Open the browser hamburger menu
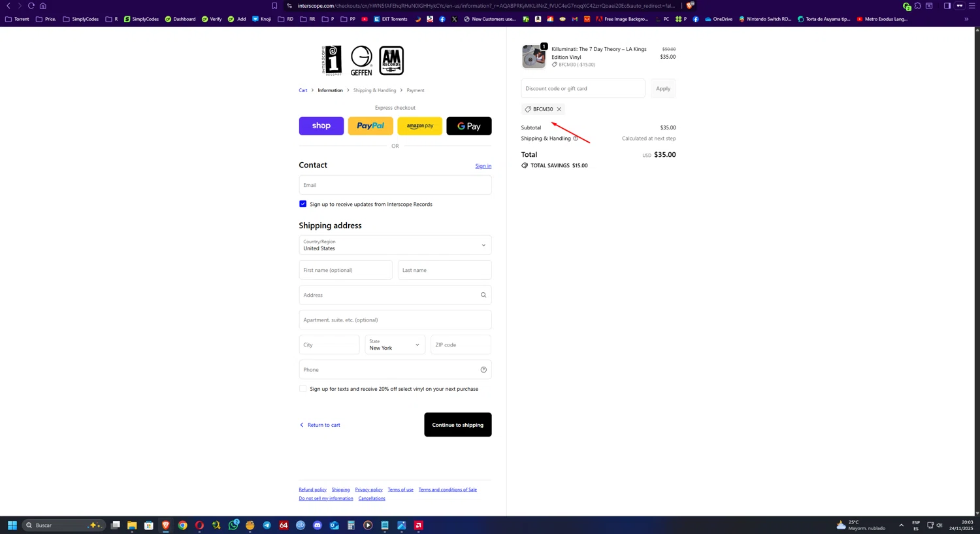 coord(972,6)
